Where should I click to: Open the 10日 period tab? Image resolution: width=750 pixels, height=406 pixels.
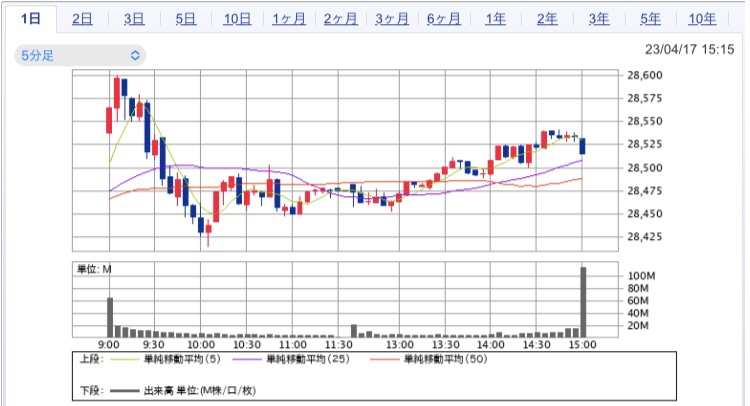point(237,19)
